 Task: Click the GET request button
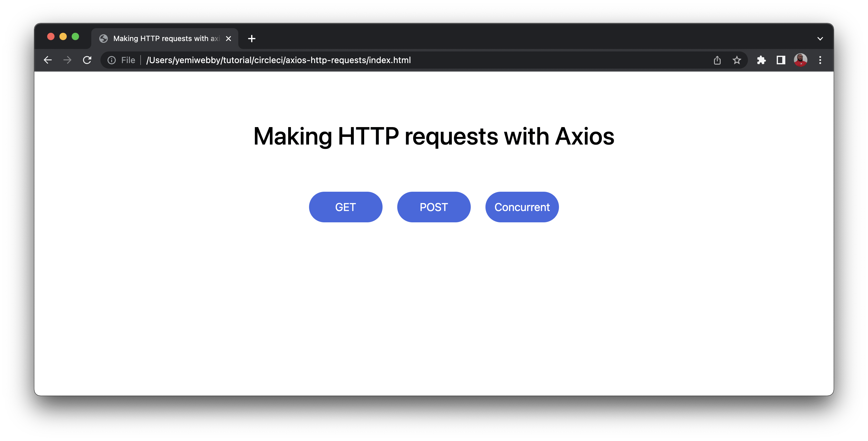click(345, 207)
